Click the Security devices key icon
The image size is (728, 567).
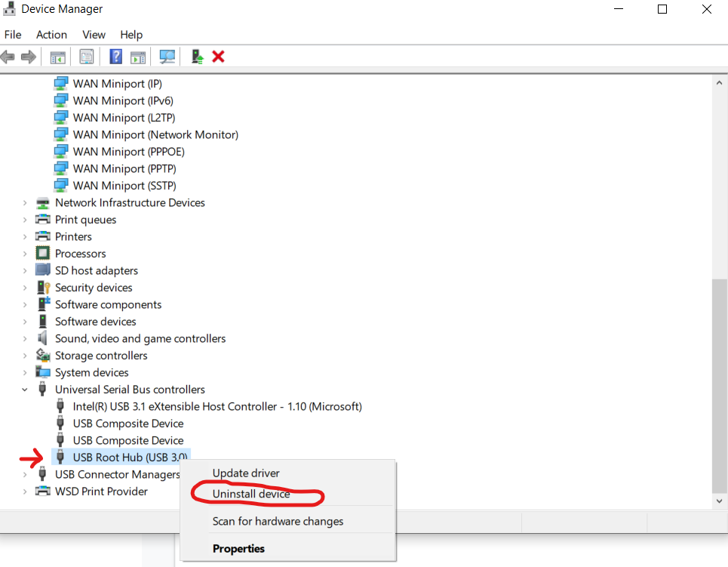point(43,287)
